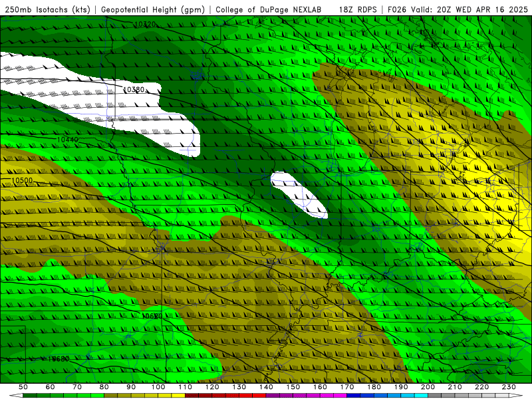Click the 10440 height contour label
The image size is (532, 399).
(68, 140)
